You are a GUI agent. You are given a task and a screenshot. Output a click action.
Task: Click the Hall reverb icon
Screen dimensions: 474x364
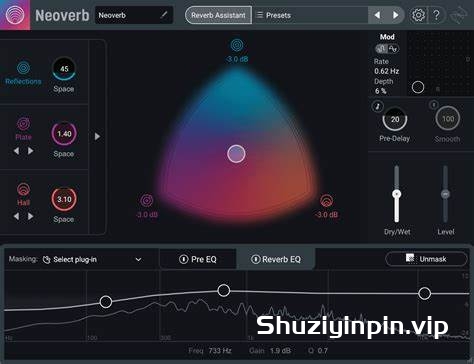coord(23,190)
